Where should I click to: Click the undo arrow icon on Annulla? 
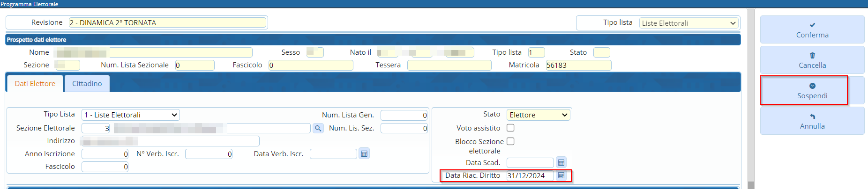[x=812, y=116]
